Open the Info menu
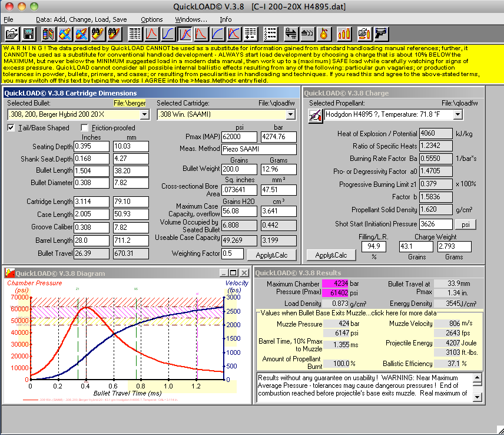This screenshot has width=504, height=435. click(226, 19)
